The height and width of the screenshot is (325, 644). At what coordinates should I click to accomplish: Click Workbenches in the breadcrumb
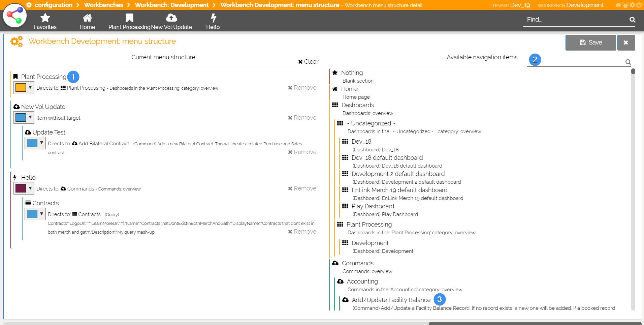[103, 5]
